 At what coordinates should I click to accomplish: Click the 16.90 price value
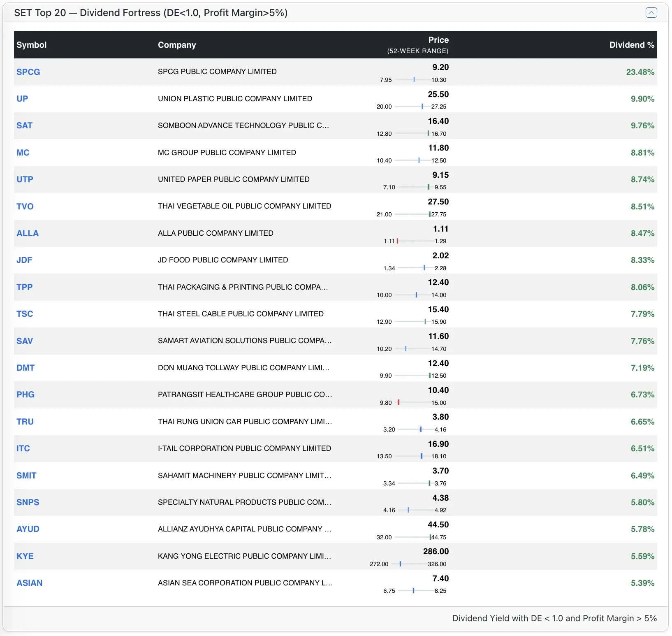438,444
